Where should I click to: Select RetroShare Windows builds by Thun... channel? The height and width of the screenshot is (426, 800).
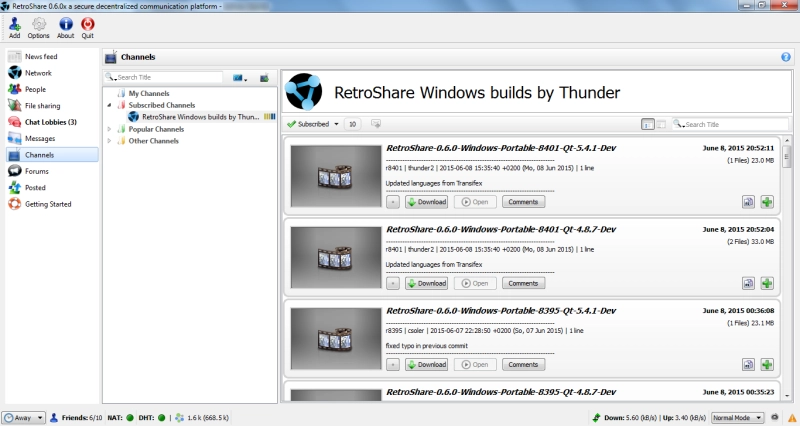[201, 117]
